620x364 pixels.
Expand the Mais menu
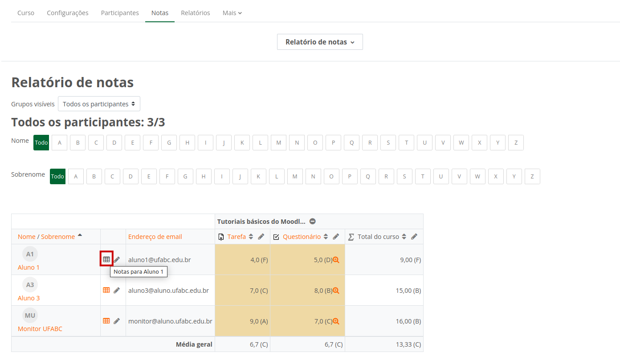[232, 13]
